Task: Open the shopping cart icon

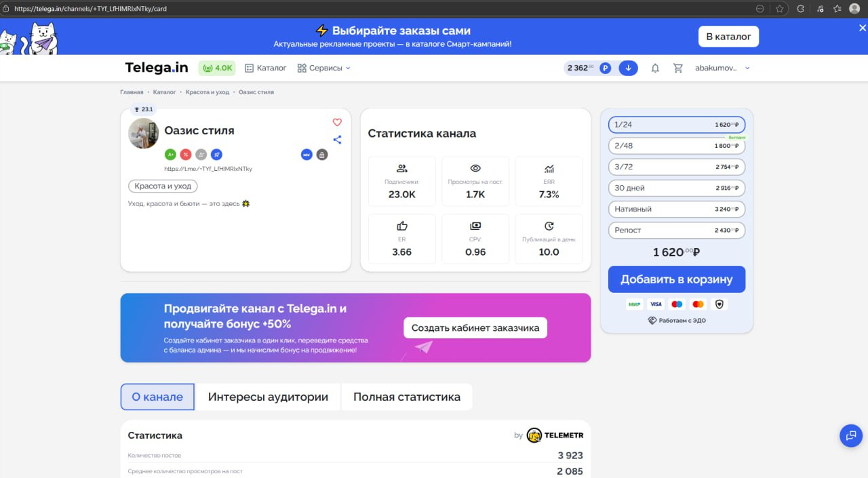Action: click(x=677, y=68)
